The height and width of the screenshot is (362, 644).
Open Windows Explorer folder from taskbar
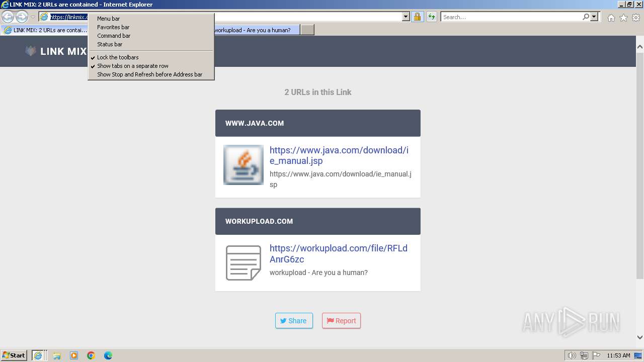[x=57, y=355]
